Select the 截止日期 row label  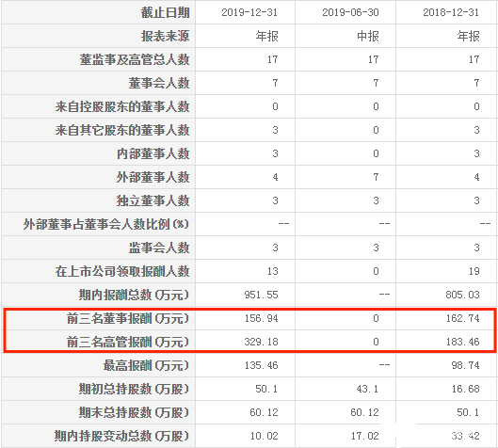click(165, 12)
